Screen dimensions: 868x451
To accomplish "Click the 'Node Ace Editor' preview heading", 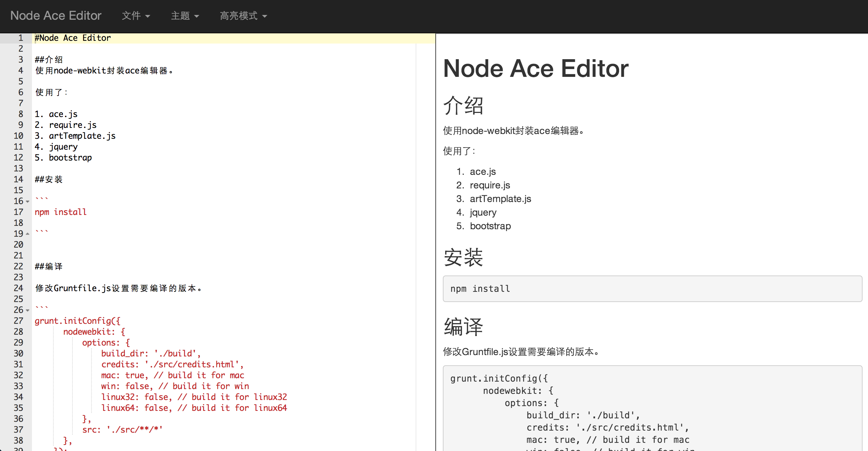I will 536,69.
